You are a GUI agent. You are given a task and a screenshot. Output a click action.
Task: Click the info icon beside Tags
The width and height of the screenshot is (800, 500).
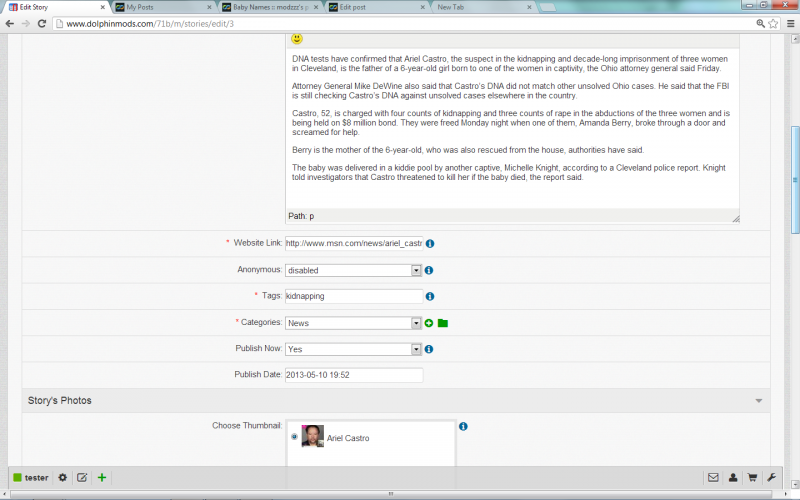coord(430,296)
